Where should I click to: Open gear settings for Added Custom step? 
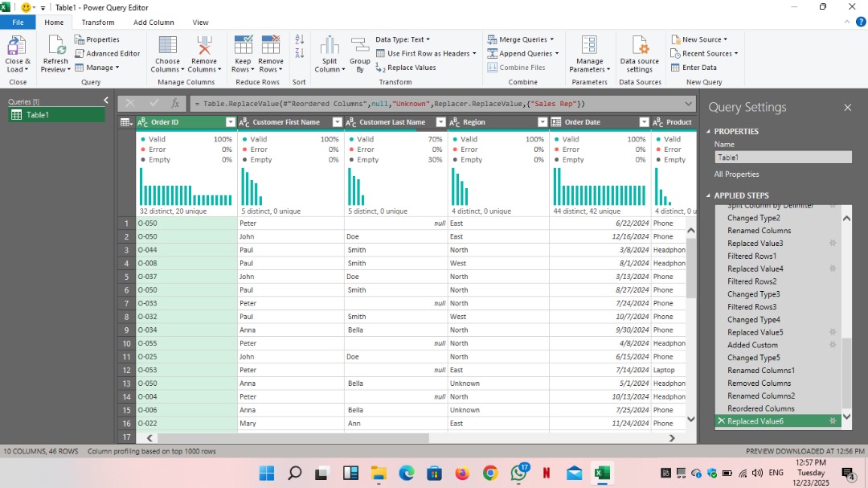[x=833, y=345]
